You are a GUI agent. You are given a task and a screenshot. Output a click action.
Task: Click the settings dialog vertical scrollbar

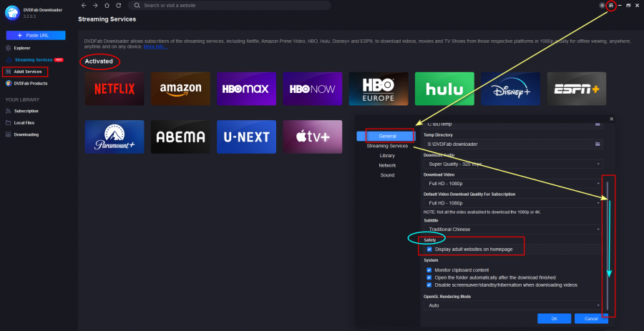[x=608, y=243]
